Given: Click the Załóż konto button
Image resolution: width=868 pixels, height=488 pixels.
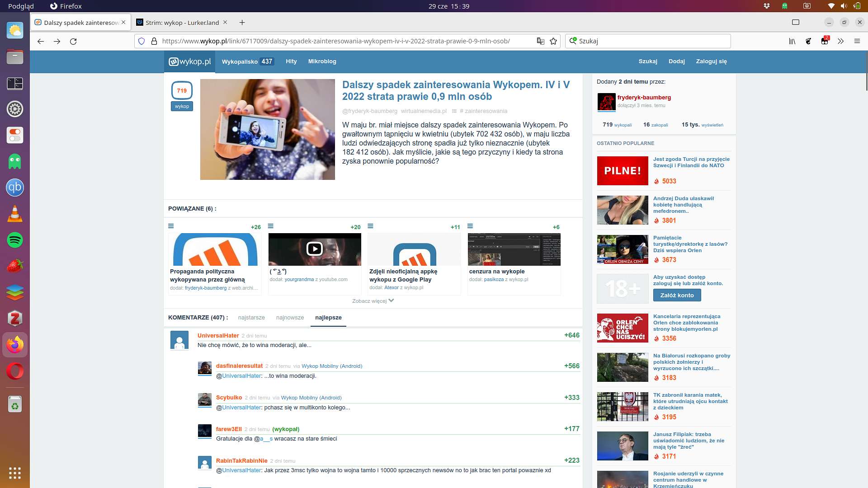Looking at the screenshot, I should pyautogui.click(x=677, y=296).
